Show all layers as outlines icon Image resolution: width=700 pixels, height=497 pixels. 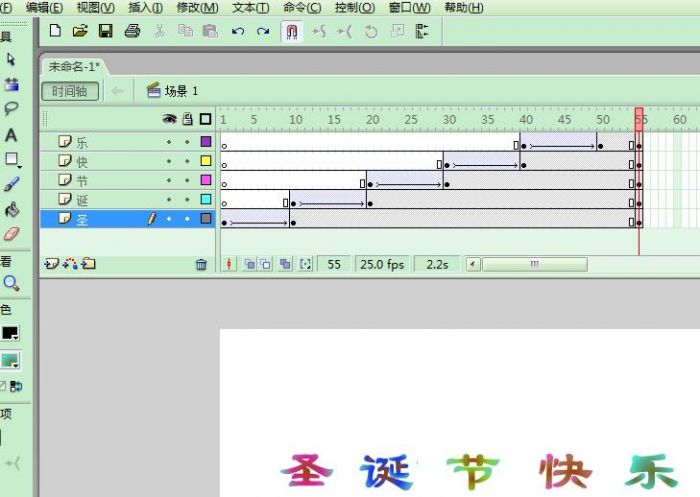[205, 119]
